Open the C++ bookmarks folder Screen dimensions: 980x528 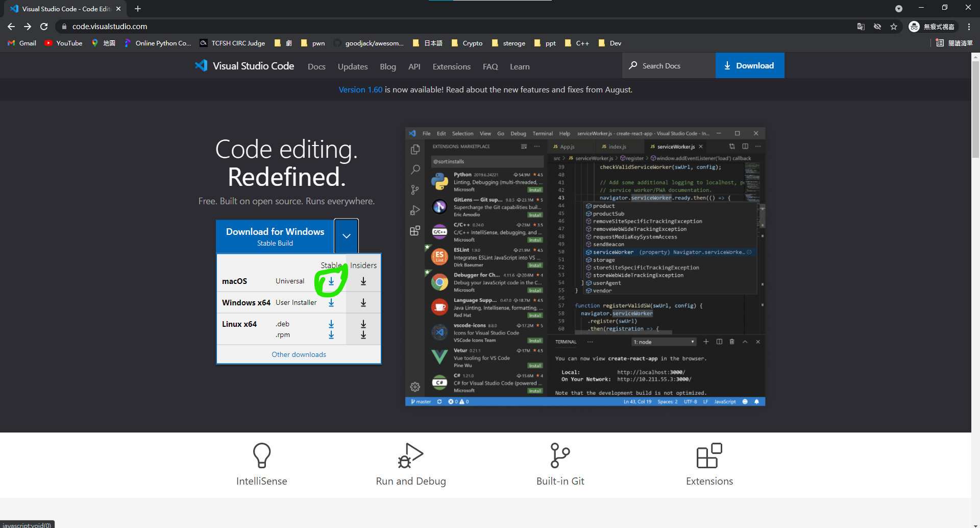[x=577, y=43]
